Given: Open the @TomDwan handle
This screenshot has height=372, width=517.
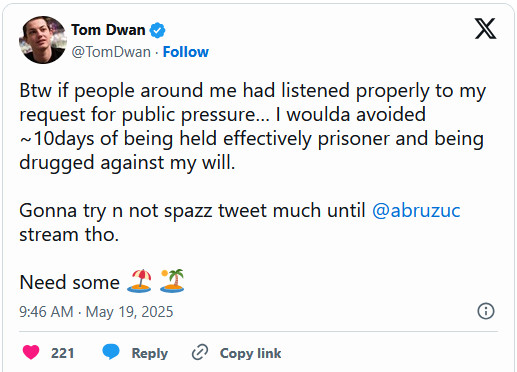Looking at the screenshot, I should point(111,52).
